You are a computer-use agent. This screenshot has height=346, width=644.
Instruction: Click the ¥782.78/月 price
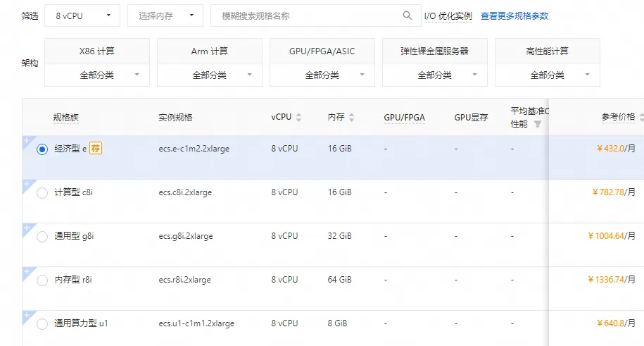pos(614,192)
